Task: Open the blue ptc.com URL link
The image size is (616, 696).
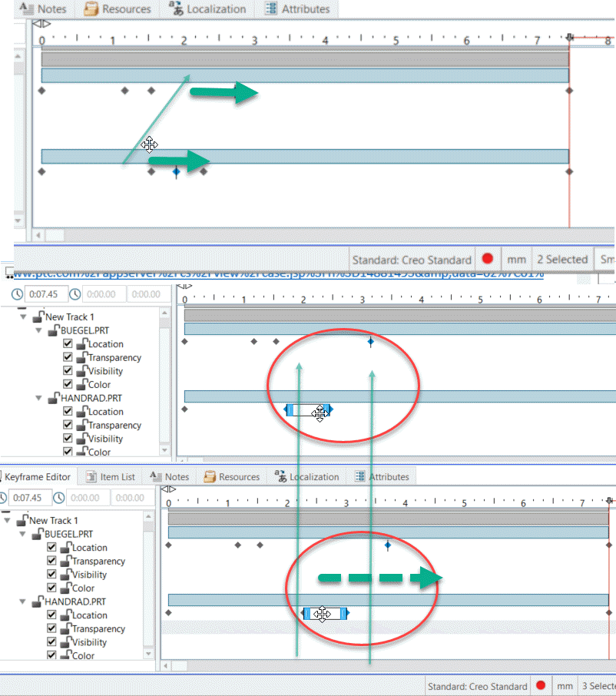Action: click(x=279, y=273)
